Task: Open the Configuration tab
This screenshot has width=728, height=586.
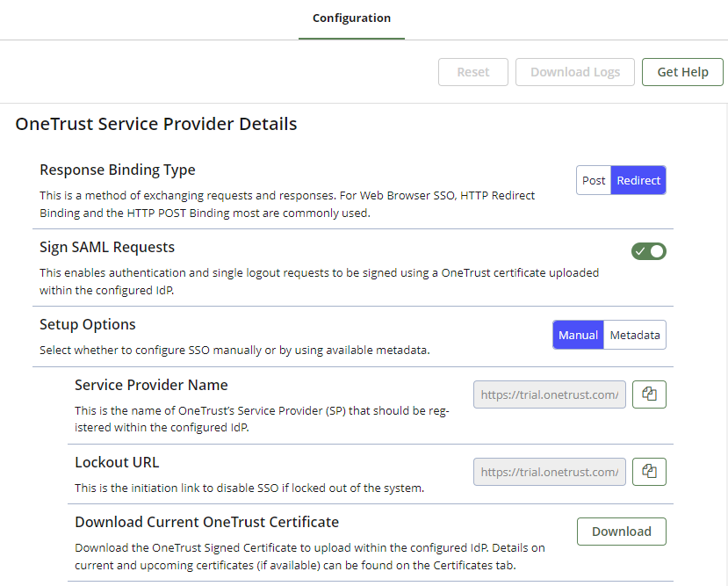Action: (x=351, y=18)
